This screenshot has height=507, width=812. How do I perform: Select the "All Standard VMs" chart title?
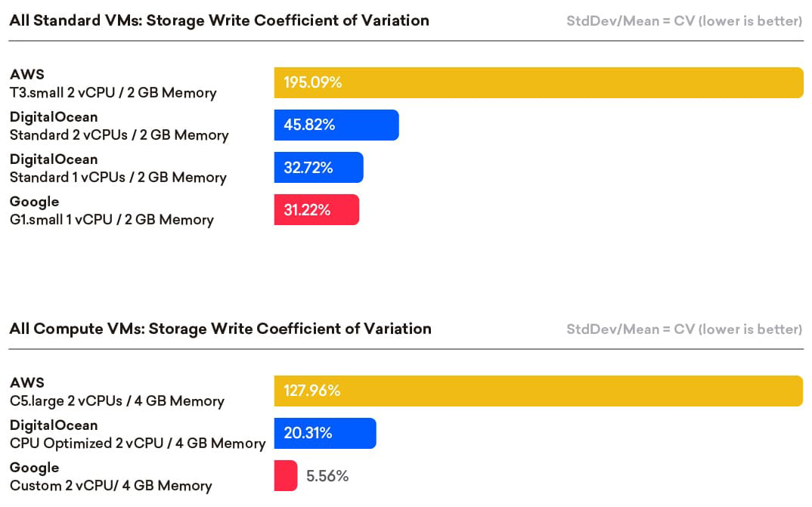click(219, 20)
